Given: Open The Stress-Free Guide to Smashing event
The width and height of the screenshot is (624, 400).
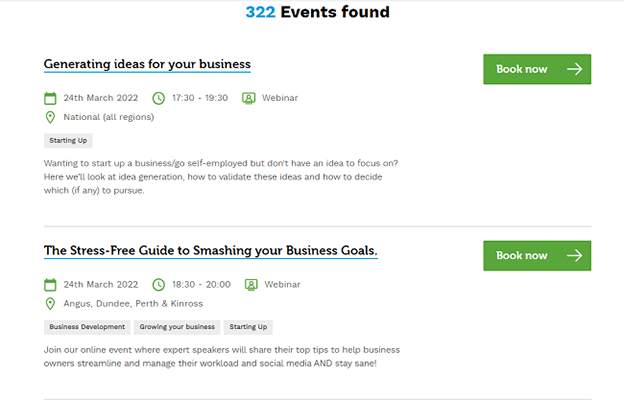Looking at the screenshot, I should [210, 250].
